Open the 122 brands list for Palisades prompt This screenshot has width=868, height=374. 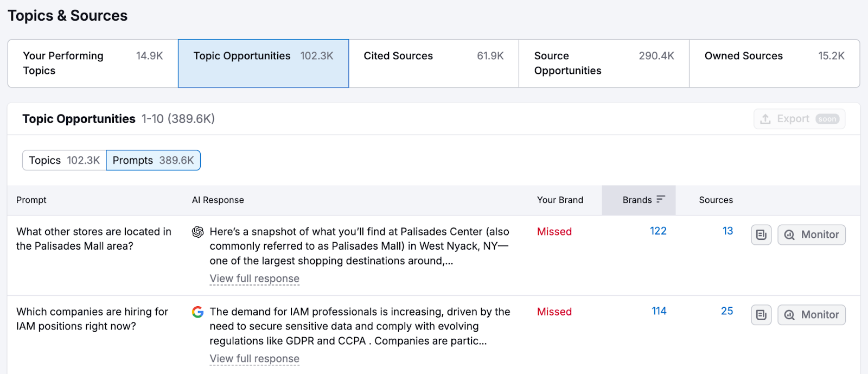pyautogui.click(x=658, y=231)
